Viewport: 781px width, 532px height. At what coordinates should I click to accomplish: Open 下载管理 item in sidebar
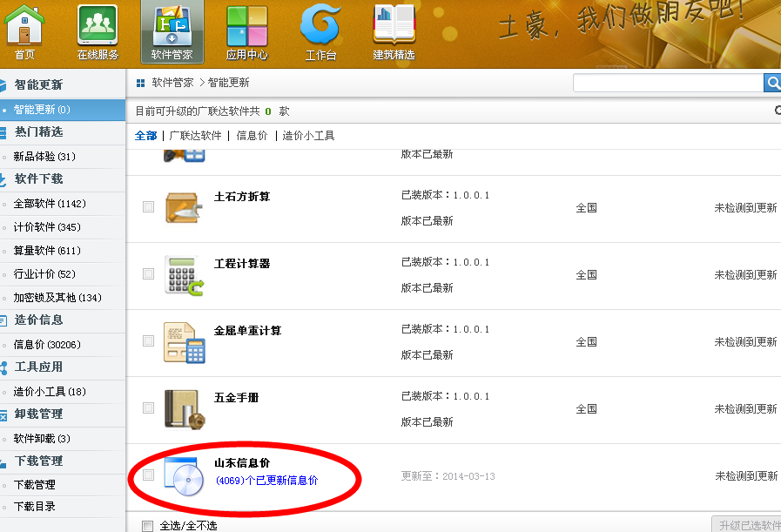click(x=63, y=485)
